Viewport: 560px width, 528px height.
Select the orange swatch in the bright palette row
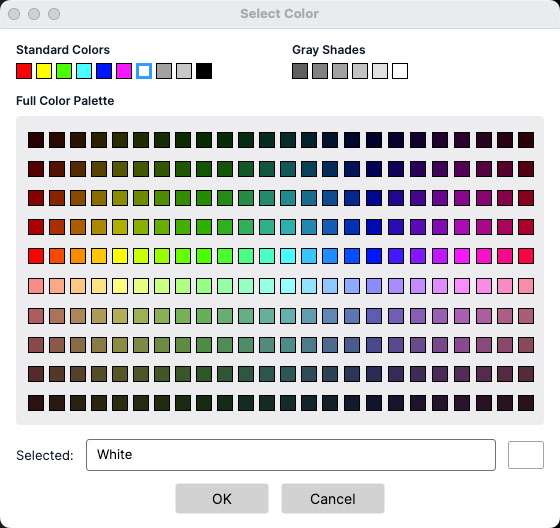coord(78,256)
